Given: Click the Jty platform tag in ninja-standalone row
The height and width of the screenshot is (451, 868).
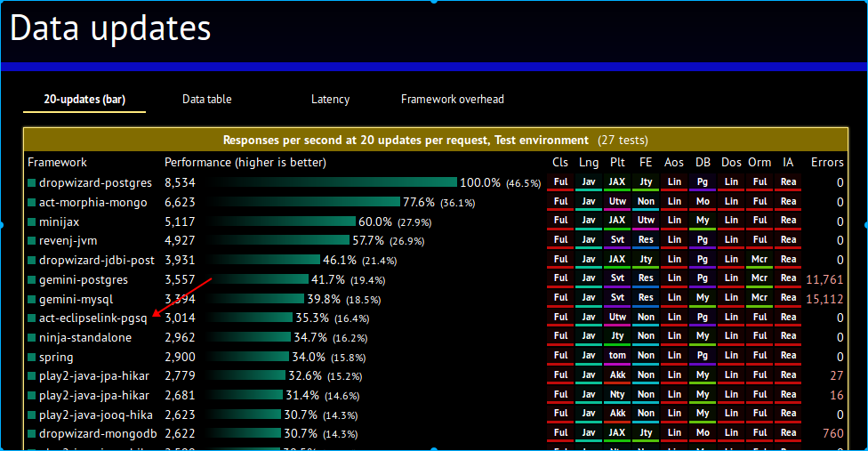Looking at the screenshot, I should (617, 336).
